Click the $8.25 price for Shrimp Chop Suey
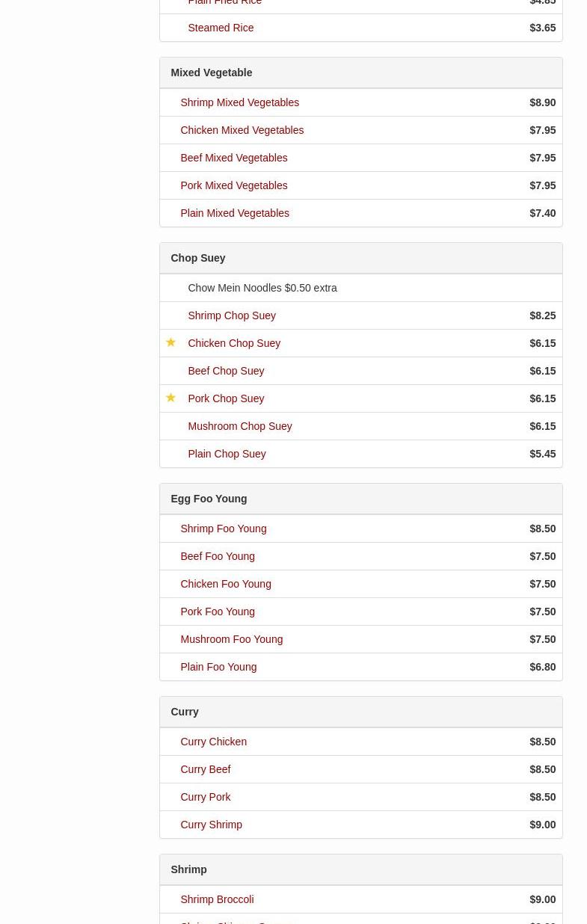 pos(542,315)
